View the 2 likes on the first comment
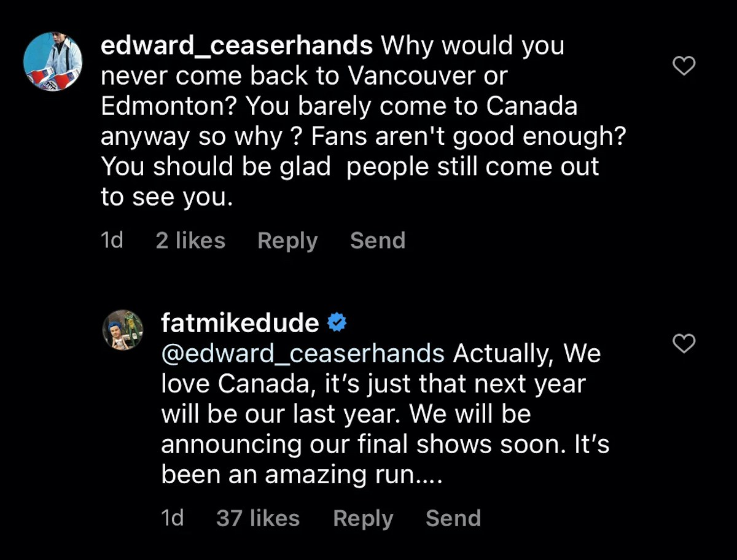 tap(190, 241)
